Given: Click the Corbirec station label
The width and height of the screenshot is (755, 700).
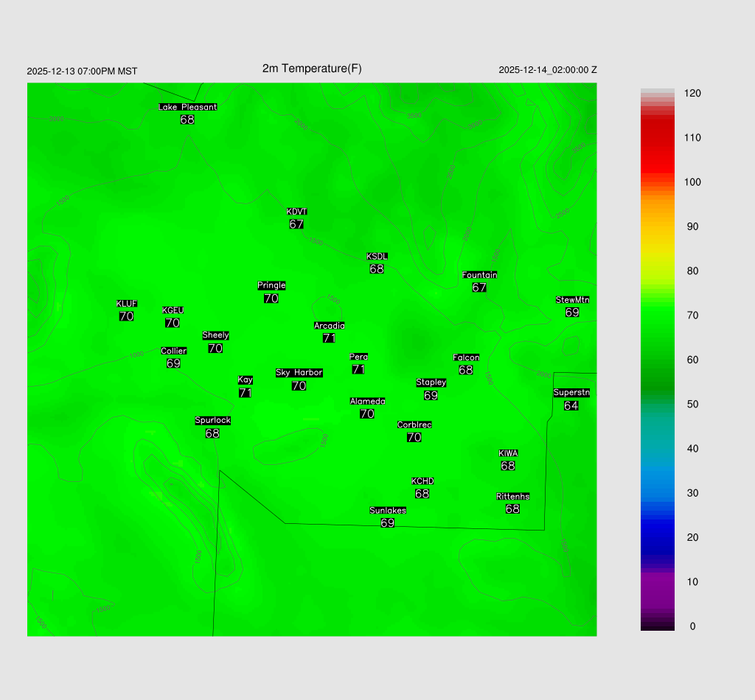Looking at the screenshot, I should tap(414, 425).
